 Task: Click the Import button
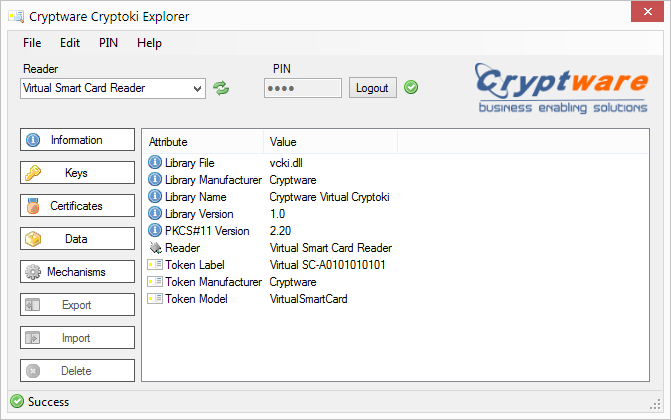coord(77,337)
